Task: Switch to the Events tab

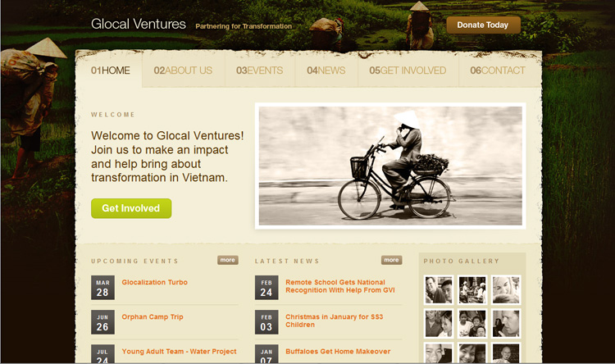Action: (x=260, y=71)
